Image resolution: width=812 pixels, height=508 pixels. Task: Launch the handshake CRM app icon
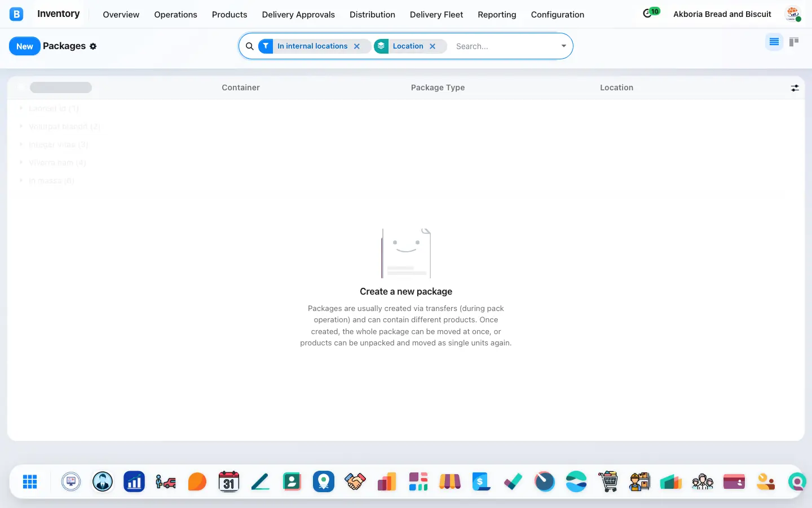[355, 481]
